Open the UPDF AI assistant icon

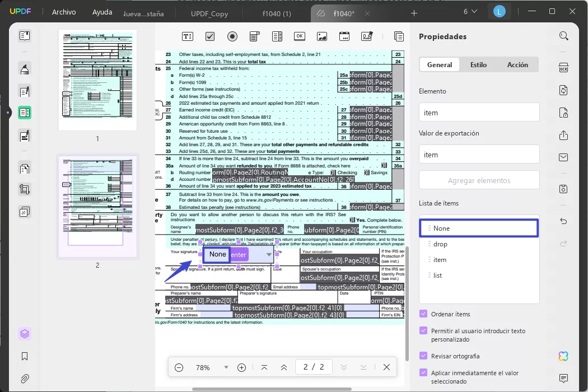click(x=563, y=356)
